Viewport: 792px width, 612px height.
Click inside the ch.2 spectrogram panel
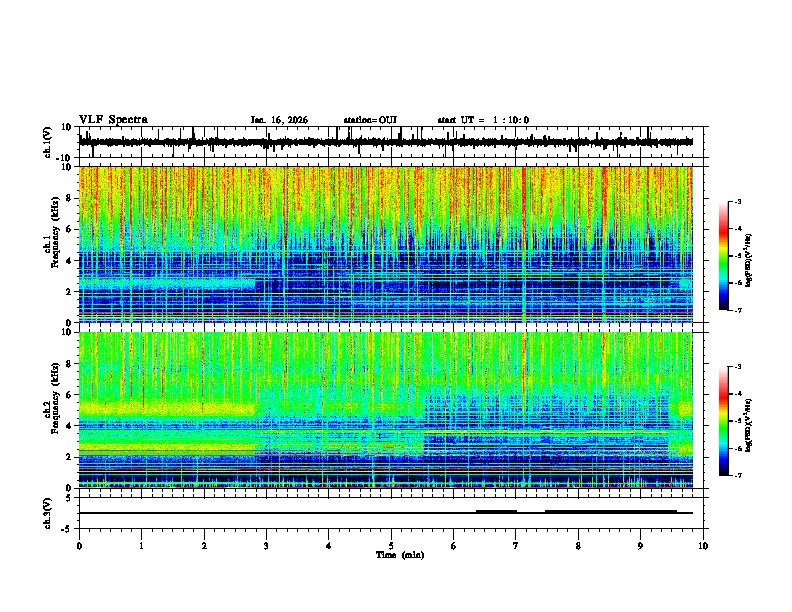(x=386, y=410)
